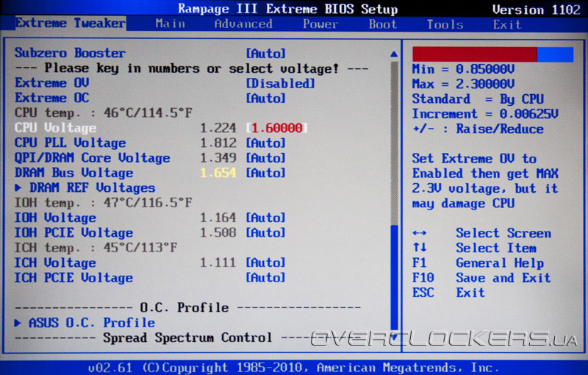Click the ICH Voltage reading 1.111

tap(218, 262)
